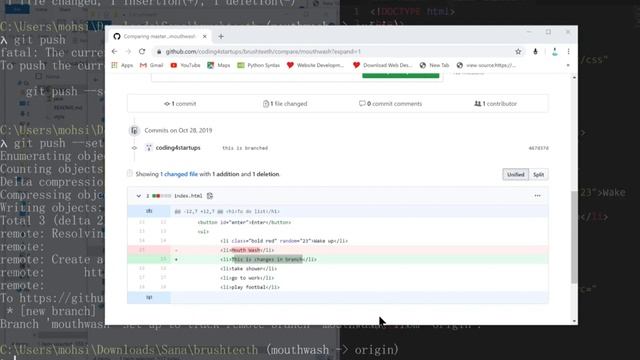The width and height of the screenshot is (640, 360).
Task: Open the coding4startups author link
Action: [x=178, y=148]
